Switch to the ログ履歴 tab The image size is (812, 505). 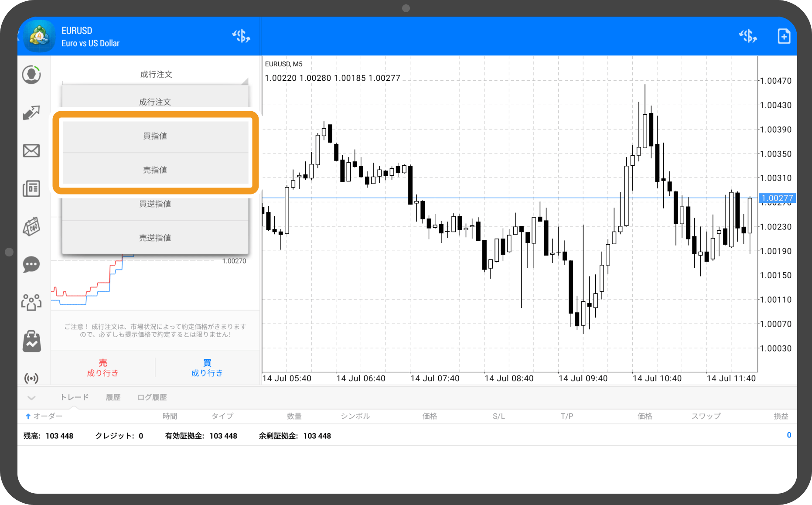152,397
